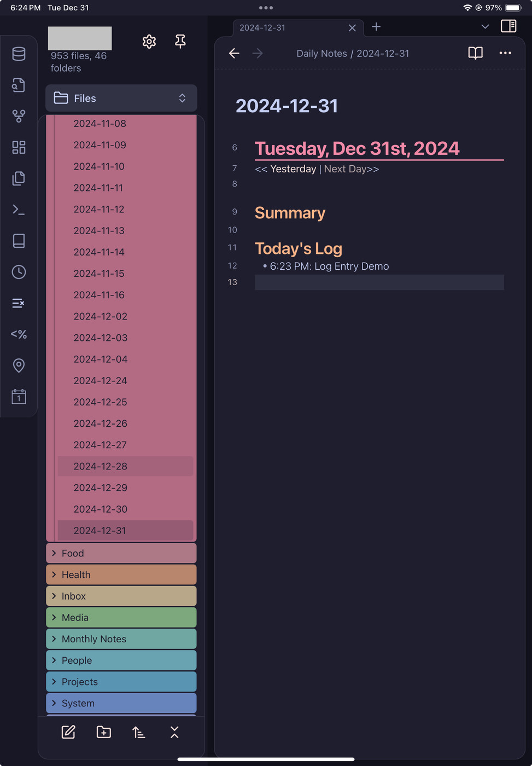Collapse all folders in file tree

point(174,732)
